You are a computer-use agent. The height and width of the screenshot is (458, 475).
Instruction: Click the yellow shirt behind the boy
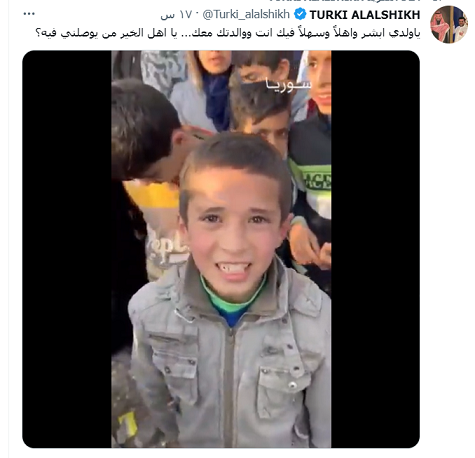[152, 195]
